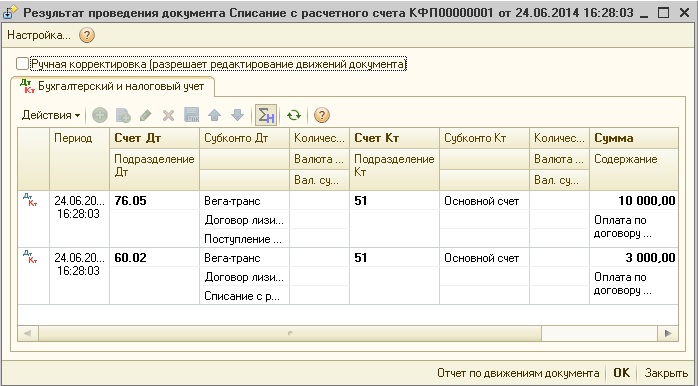Click the Счет Дт column header

point(154,138)
